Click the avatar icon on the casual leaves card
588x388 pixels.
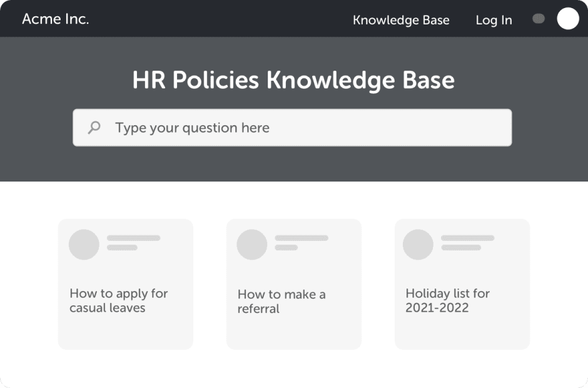coord(83,243)
